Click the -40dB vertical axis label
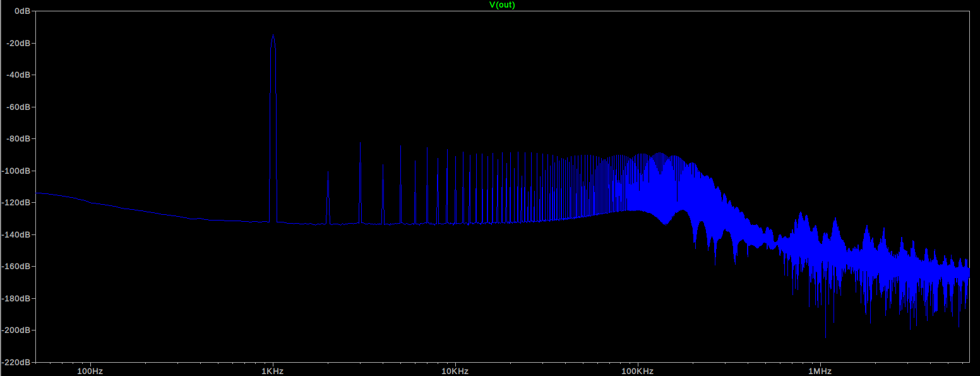The height and width of the screenshot is (376, 980). pyautogui.click(x=19, y=75)
